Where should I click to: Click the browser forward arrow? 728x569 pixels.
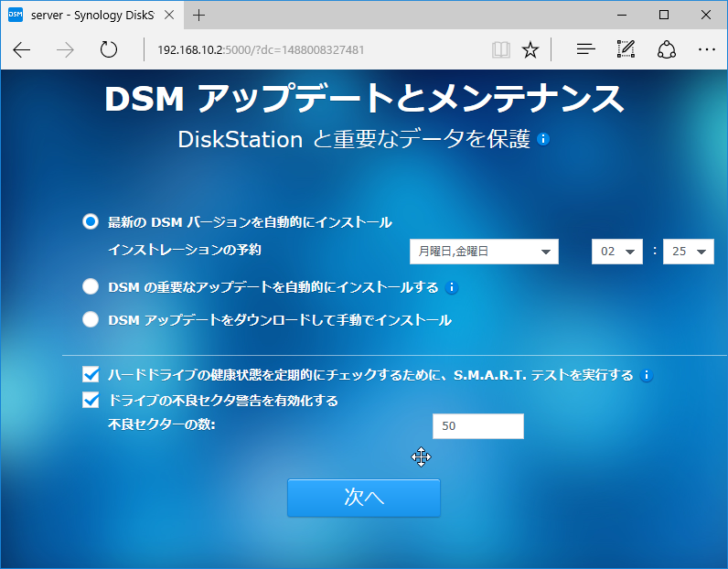click(65, 49)
